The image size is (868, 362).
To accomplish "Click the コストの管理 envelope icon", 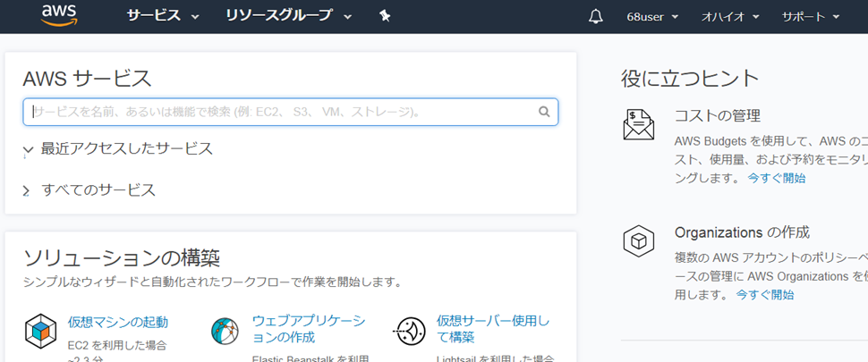I will pos(638,124).
